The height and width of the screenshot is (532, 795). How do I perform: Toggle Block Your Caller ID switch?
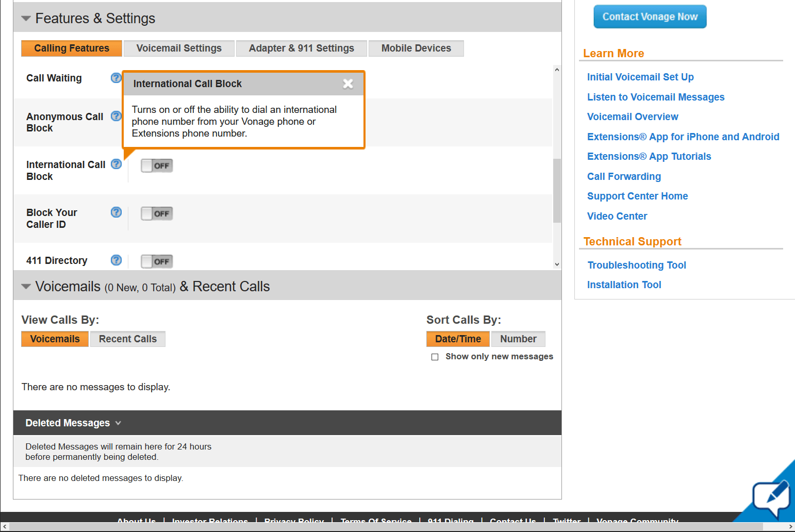[x=157, y=213]
